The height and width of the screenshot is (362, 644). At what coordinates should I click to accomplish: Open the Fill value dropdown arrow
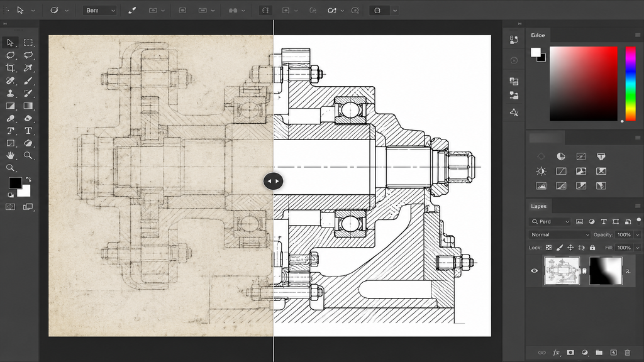638,248
